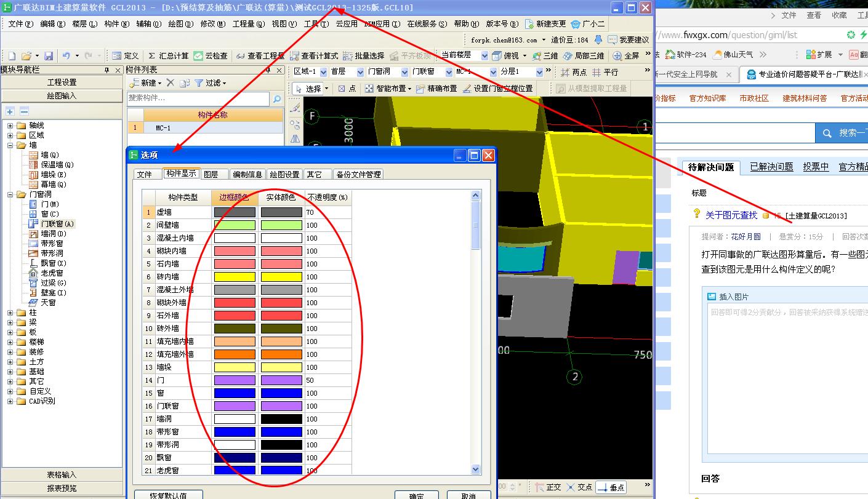The image size is (868, 499).
Task: Toggle 交点 intersection snap
Action: [579, 487]
